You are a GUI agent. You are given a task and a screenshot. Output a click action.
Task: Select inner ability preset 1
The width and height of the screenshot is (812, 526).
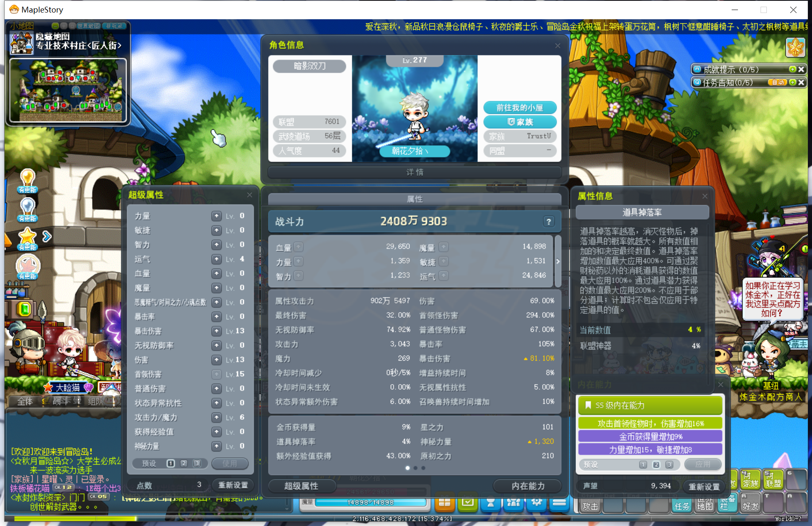[x=643, y=464]
